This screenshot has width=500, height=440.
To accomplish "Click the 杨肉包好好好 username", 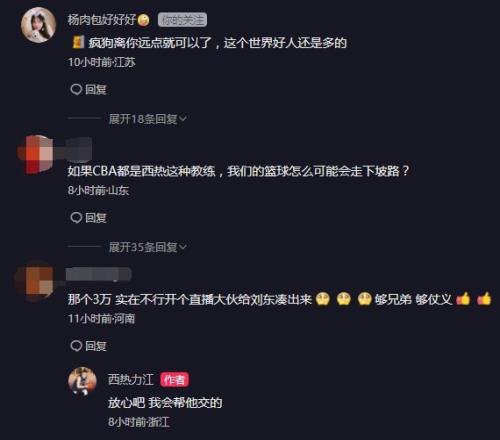I will pyautogui.click(x=102, y=20).
